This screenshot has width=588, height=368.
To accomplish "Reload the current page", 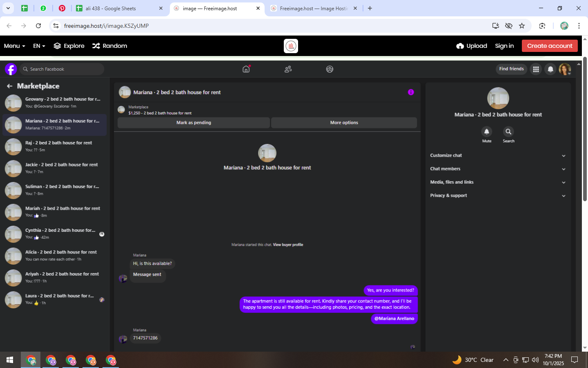I will point(38,26).
